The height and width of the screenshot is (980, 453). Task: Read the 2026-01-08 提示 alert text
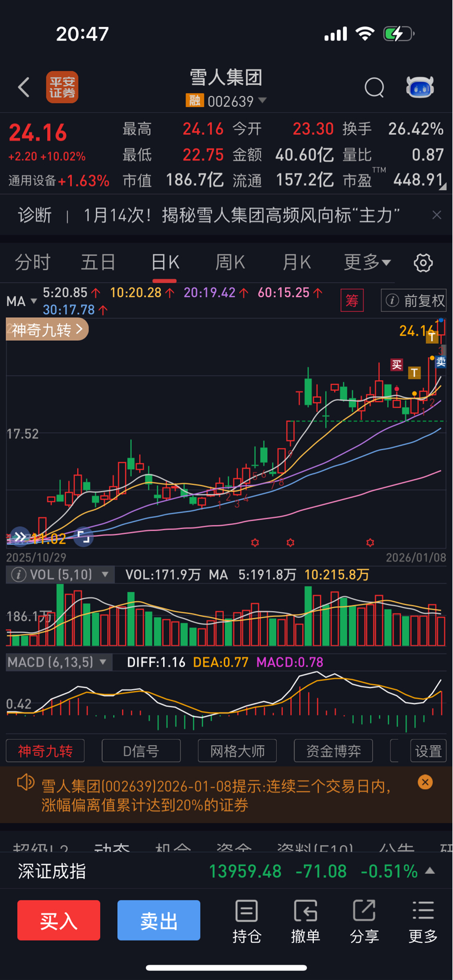tap(217, 795)
